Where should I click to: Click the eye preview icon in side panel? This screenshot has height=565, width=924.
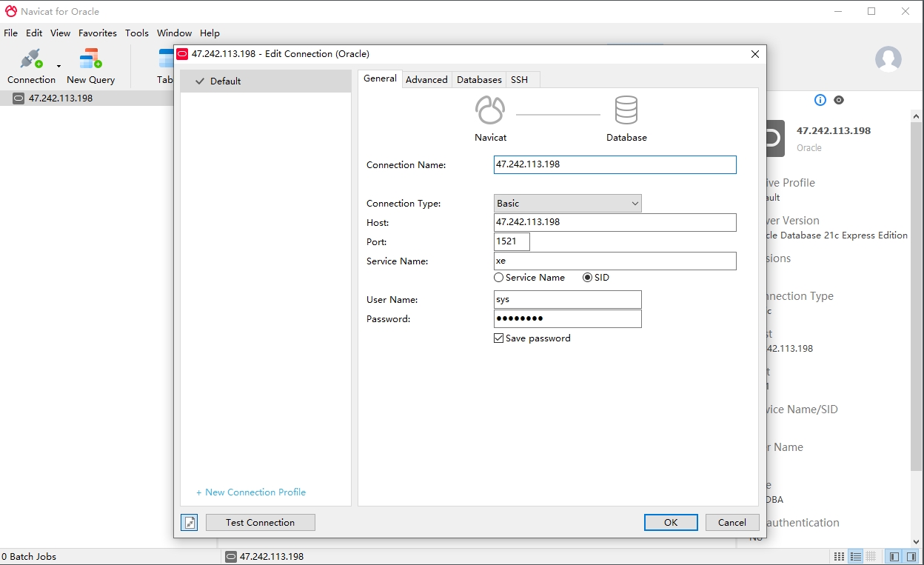pos(839,100)
